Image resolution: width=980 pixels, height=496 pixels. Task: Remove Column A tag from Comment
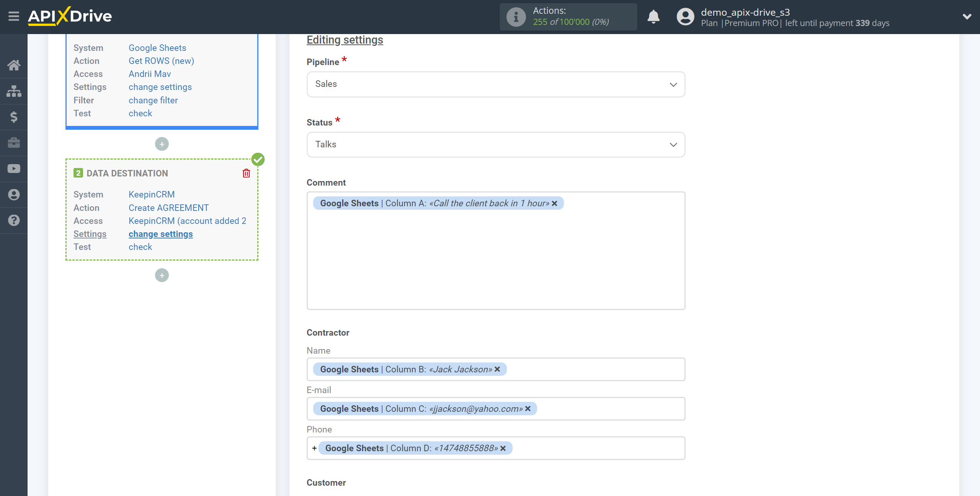pyautogui.click(x=554, y=203)
